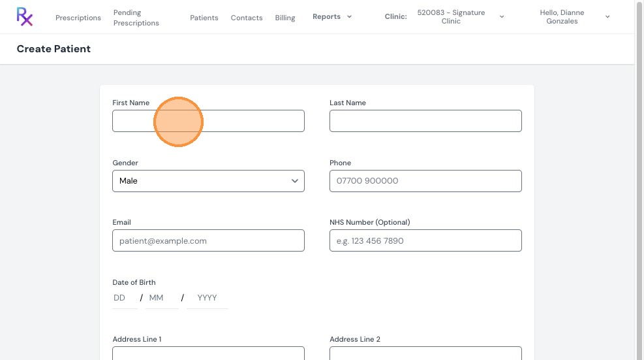This screenshot has width=644, height=360.
Task: Open the Contacts page
Action: click(x=247, y=18)
